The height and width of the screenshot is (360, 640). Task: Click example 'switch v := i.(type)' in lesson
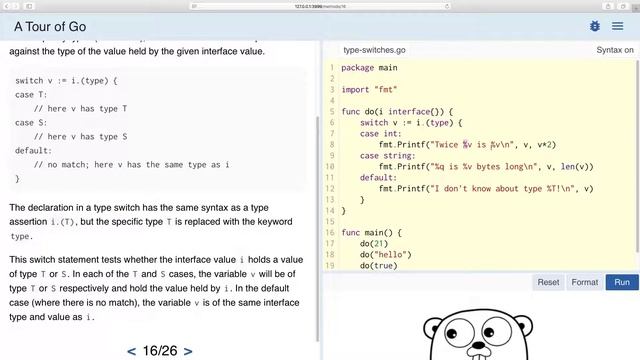[x=66, y=80]
